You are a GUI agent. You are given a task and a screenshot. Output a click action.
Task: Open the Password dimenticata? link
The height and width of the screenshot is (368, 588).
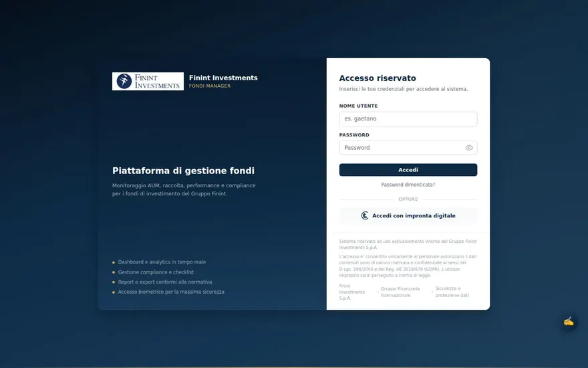[408, 185]
